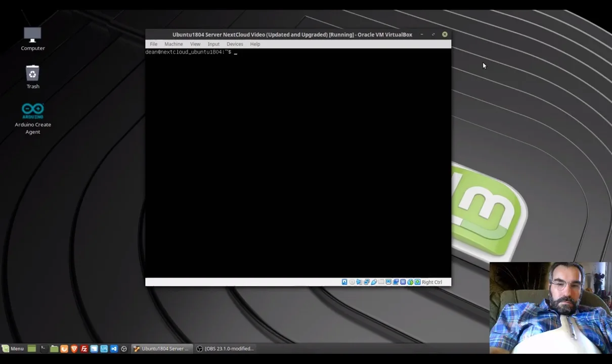The width and height of the screenshot is (612, 364).
Task: Click the shared folders status icon
Action: click(381, 282)
